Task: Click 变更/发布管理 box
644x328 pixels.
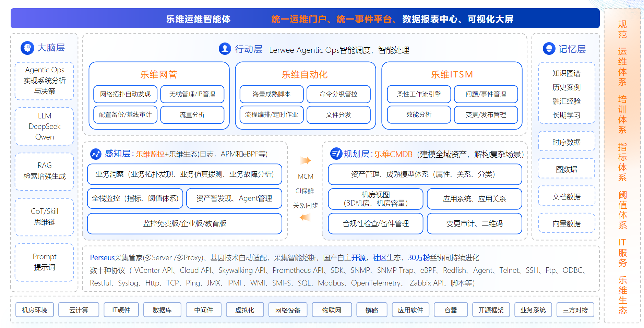Action: pos(486,115)
